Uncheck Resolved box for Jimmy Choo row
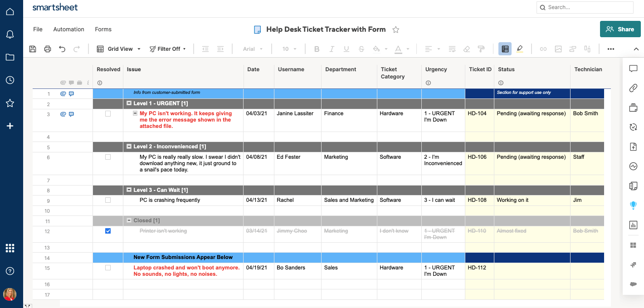The width and height of the screenshot is (644, 308). (108, 231)
